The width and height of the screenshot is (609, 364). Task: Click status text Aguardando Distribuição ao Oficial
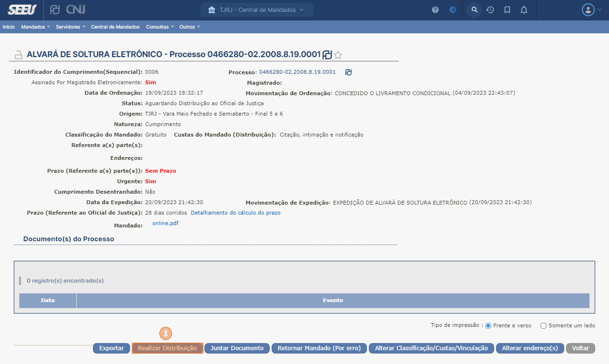point(204,103)
